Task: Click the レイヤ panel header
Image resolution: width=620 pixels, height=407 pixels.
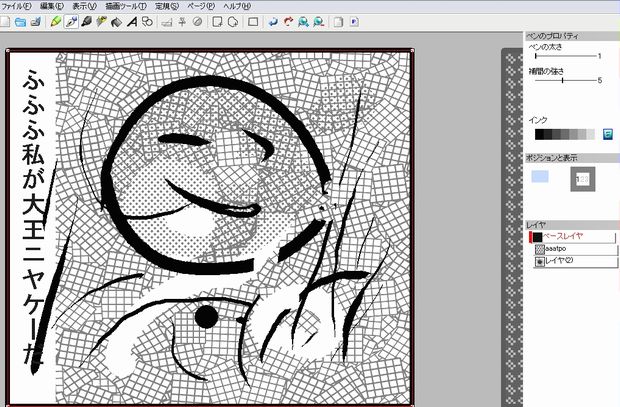Action: coord(572,225)
